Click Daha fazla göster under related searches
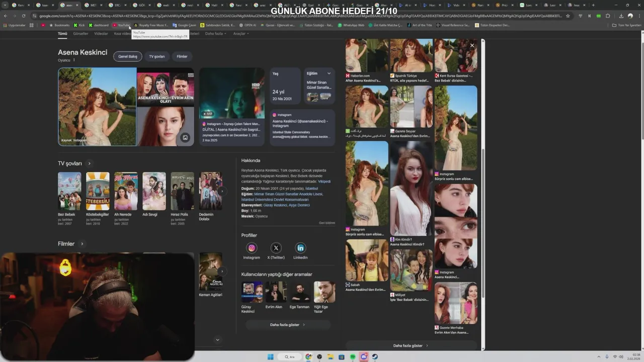 (288, 325)
